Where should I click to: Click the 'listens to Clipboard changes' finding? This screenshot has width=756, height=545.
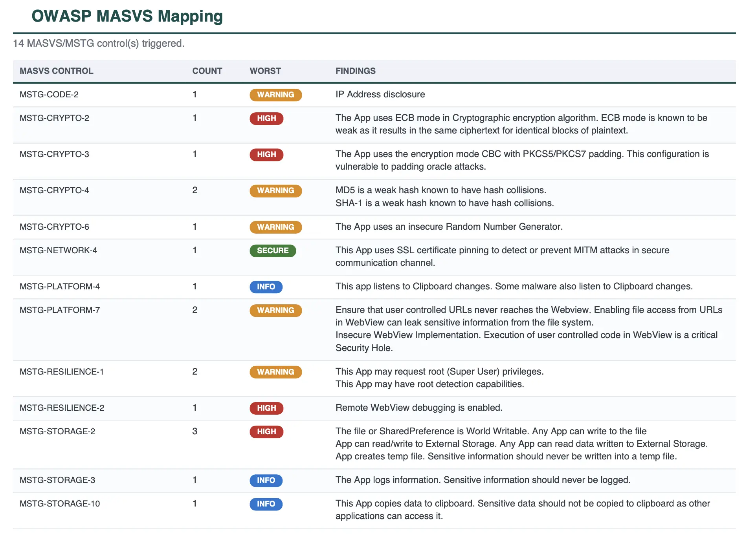514,287
